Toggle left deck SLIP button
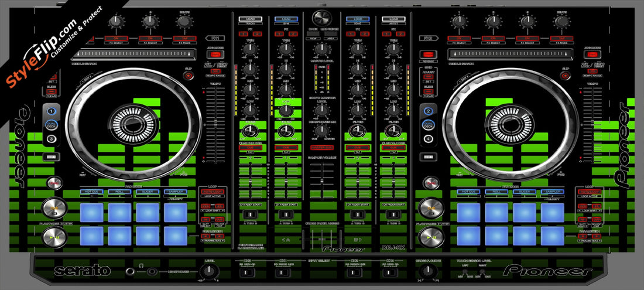 click(x=189, y=76)
